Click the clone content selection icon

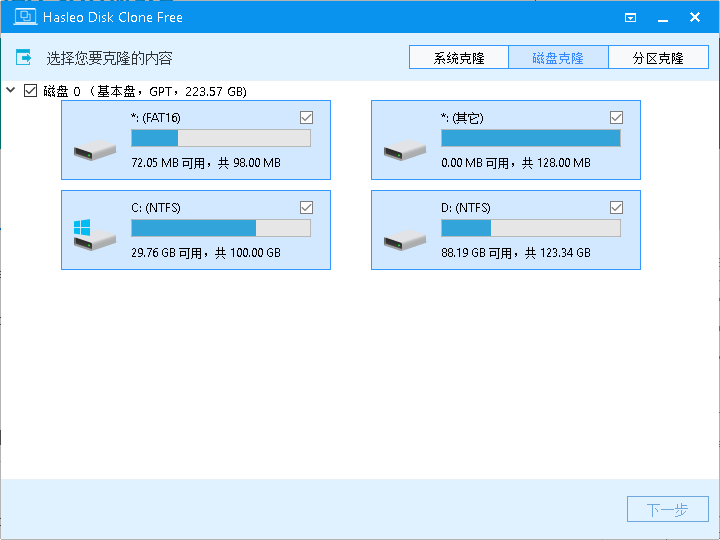point(23,57)
